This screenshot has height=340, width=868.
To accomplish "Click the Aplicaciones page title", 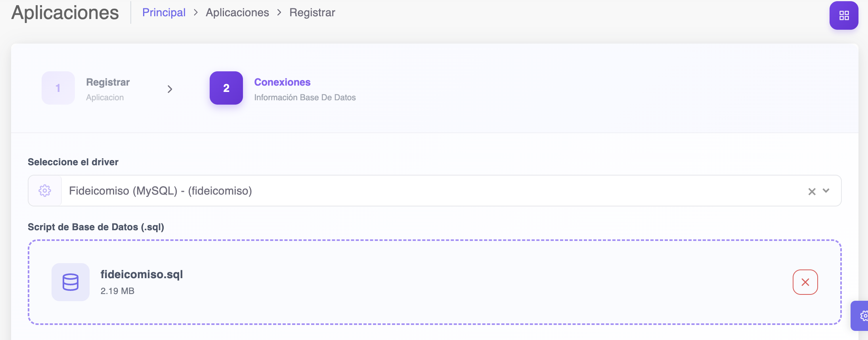I will pyautogui.click(x=65, y=13).
